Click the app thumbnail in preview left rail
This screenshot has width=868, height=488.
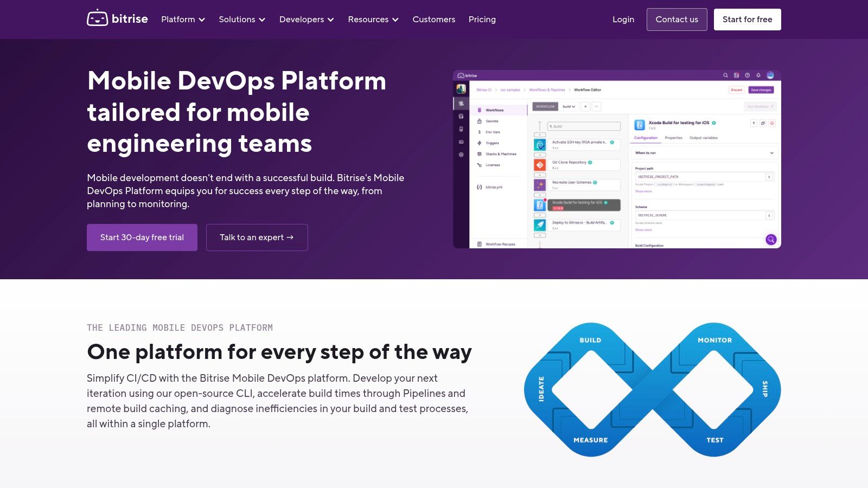(x=461, y=89)
